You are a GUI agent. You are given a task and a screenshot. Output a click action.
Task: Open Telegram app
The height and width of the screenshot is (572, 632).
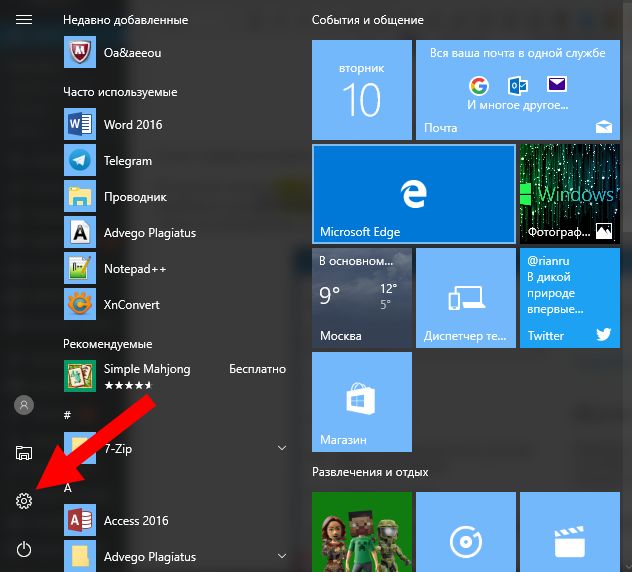click(127, 161)
